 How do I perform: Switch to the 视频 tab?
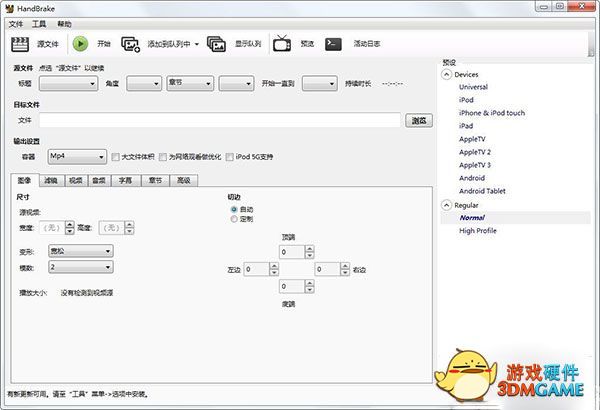click(x=76, y=181)
